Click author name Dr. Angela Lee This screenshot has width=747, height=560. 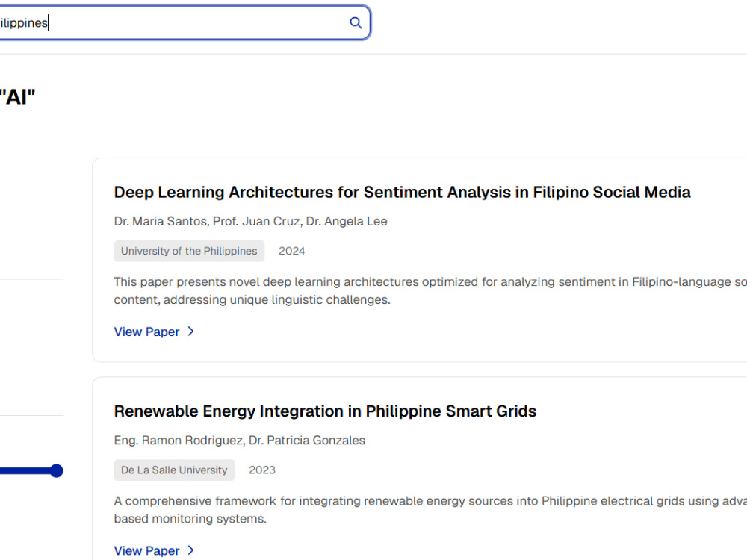click(x=347, y=222)
